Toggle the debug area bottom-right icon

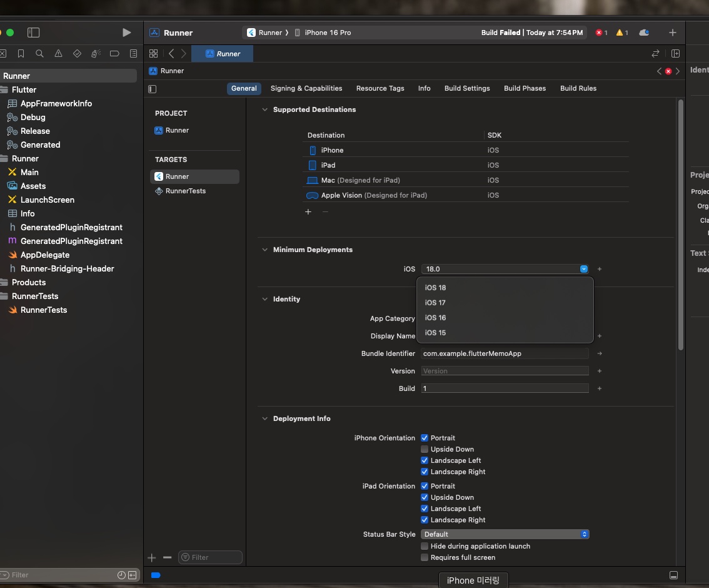click(673, 575)
